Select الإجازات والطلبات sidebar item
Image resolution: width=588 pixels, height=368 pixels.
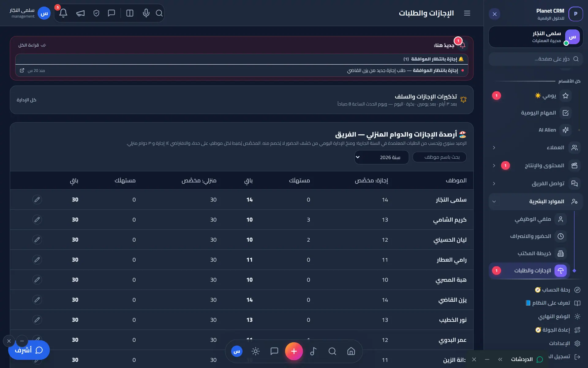coord(530,270)
